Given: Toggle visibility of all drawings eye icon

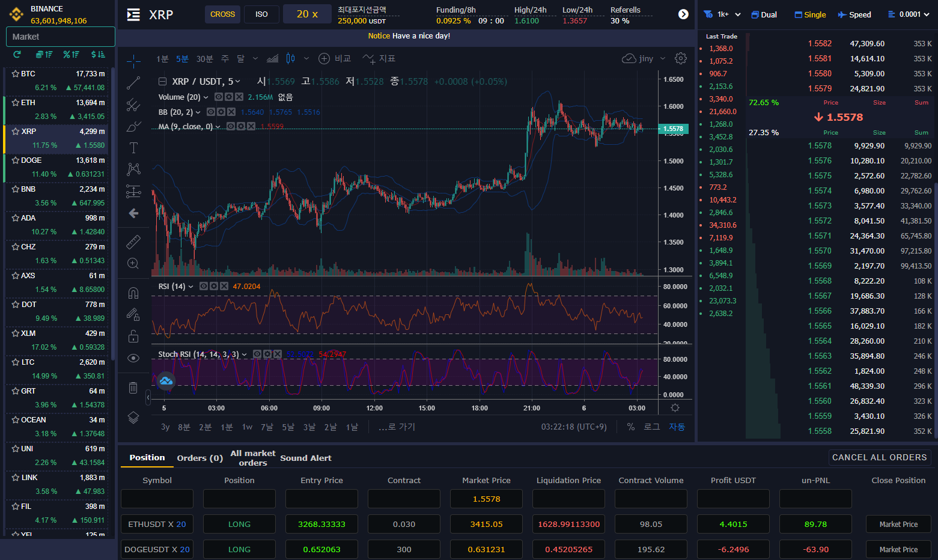Looking at the screenshot, I should click(x=133, y=358).
